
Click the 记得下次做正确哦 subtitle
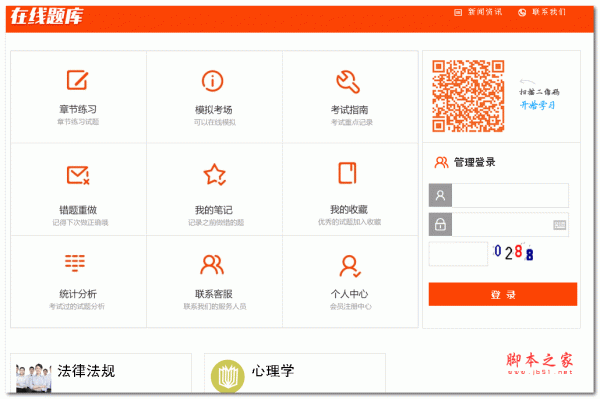point(80,223)
